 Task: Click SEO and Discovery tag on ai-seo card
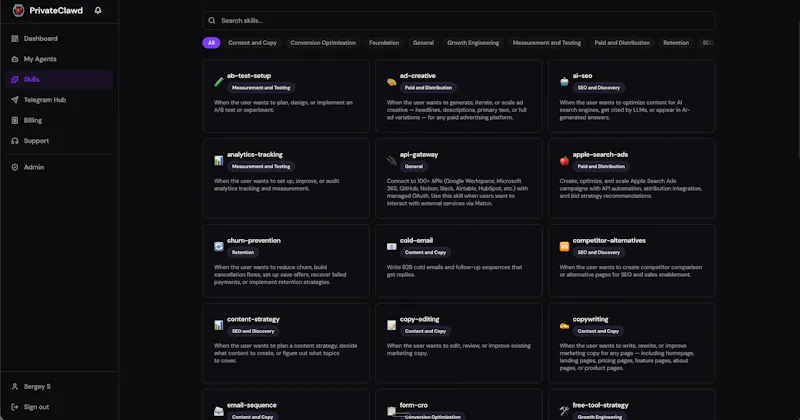pyautogui.click(x=598, y=88)
